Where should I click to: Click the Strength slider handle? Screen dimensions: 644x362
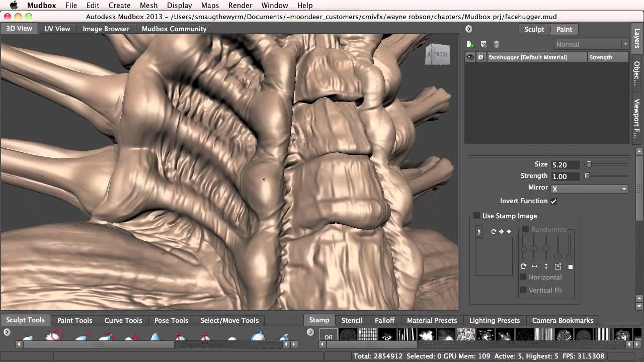587,176
